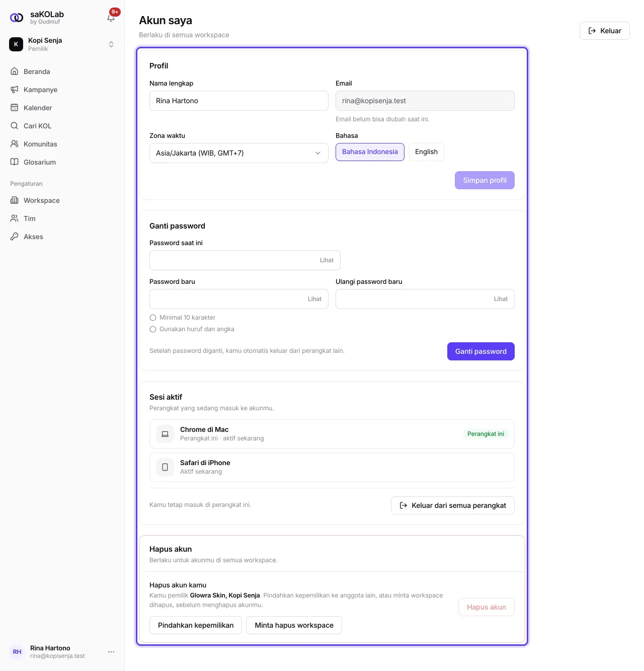Screen dimensions: 644x671
Task: Click Minta hapus workspace button
Action: tap(294, 625)
